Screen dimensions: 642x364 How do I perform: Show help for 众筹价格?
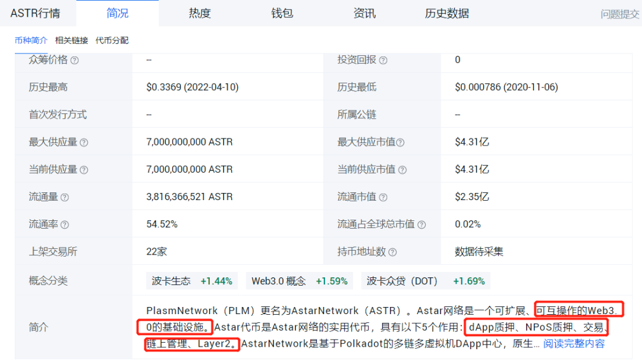point(74,61)
